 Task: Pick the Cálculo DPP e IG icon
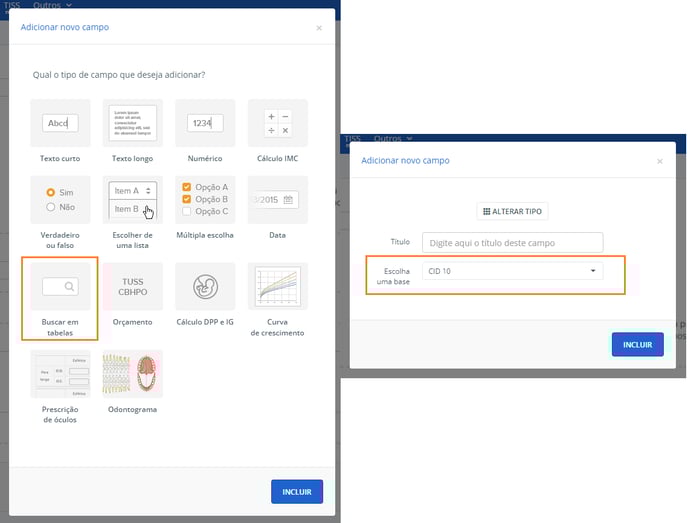(205, 287)
